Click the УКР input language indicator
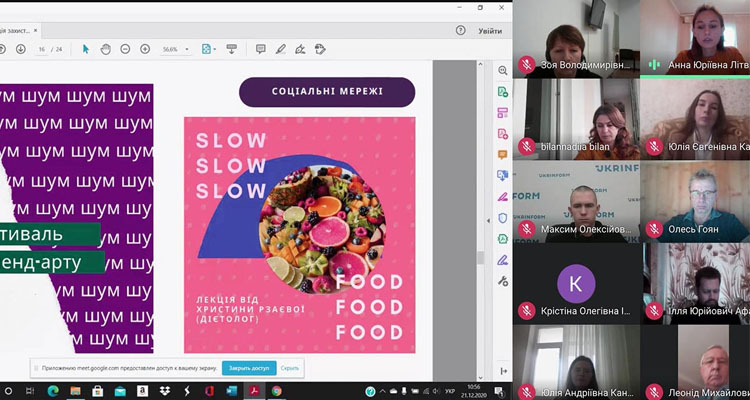 (x=450, y=391)
